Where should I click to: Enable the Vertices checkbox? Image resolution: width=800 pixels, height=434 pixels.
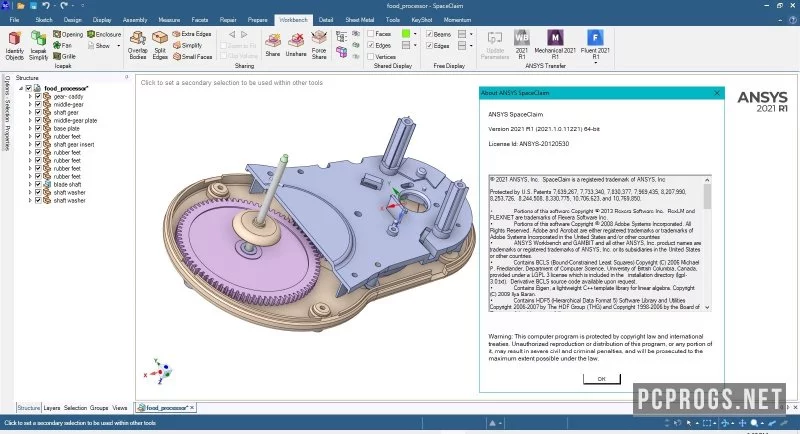(x=371, y=57)
